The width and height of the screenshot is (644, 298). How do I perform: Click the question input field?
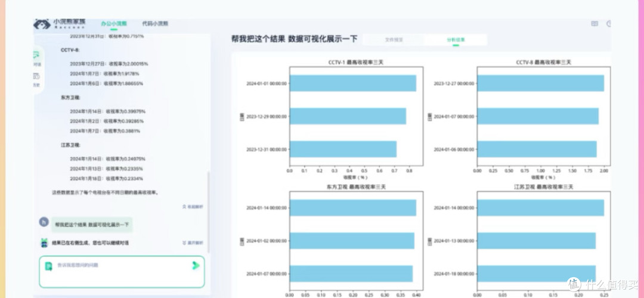(122, 272)
